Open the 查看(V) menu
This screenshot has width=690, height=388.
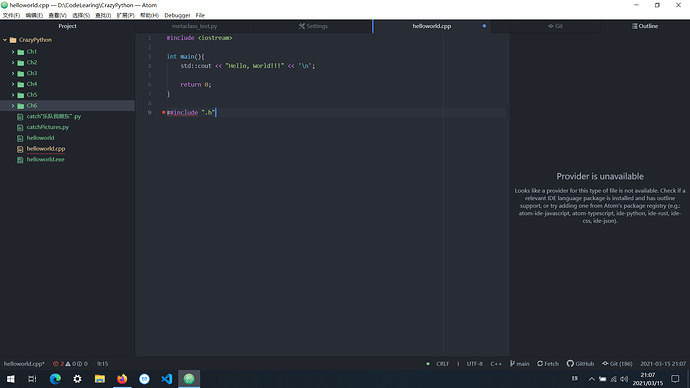[57, 15]
